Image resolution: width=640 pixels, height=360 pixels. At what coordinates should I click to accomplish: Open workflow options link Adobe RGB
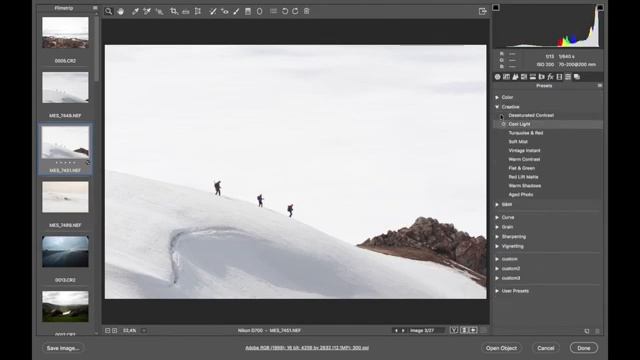(307, 348)
